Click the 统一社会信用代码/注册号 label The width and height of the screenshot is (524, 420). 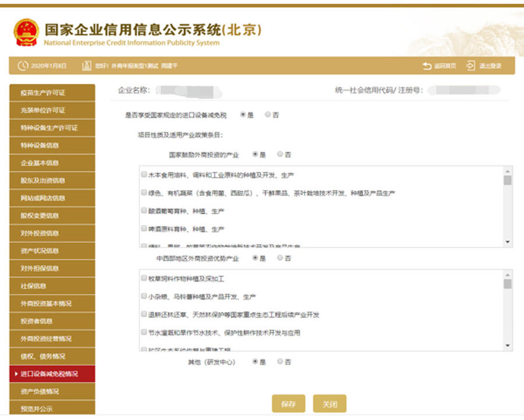coord(379,90)
